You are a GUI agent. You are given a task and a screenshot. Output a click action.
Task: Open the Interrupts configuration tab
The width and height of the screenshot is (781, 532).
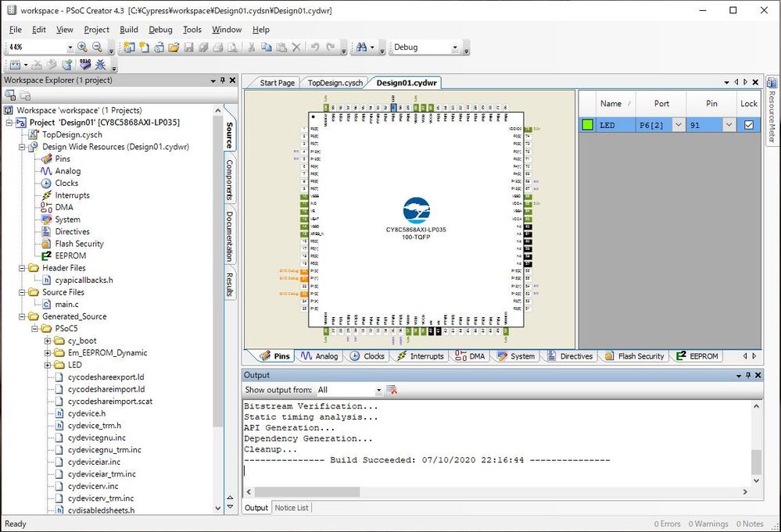[420, 355]
